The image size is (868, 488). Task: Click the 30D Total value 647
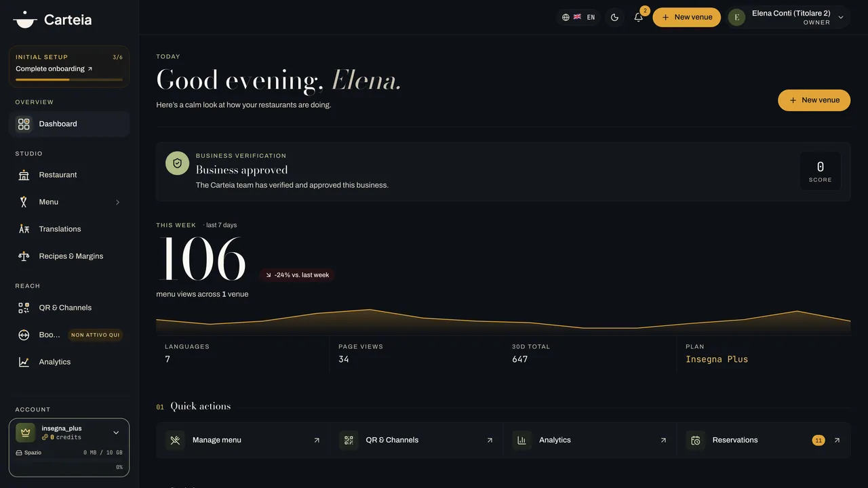[x=520, y=359]
